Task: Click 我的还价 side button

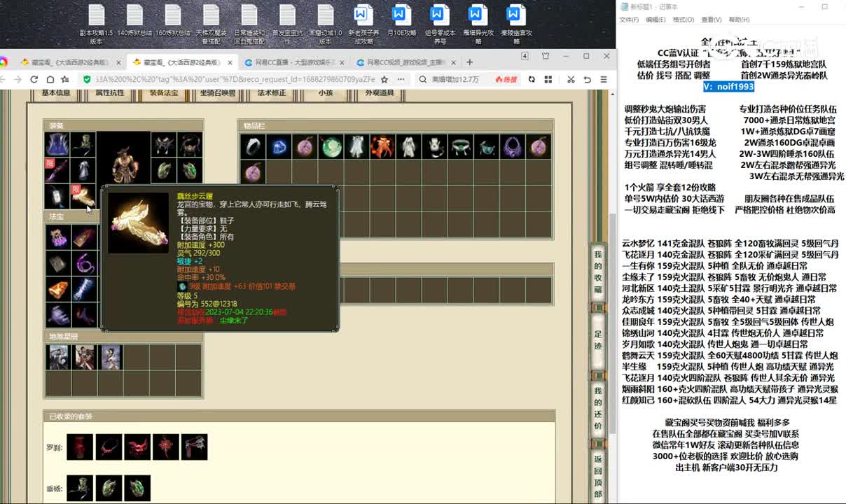Action: (x=598, y=409)
